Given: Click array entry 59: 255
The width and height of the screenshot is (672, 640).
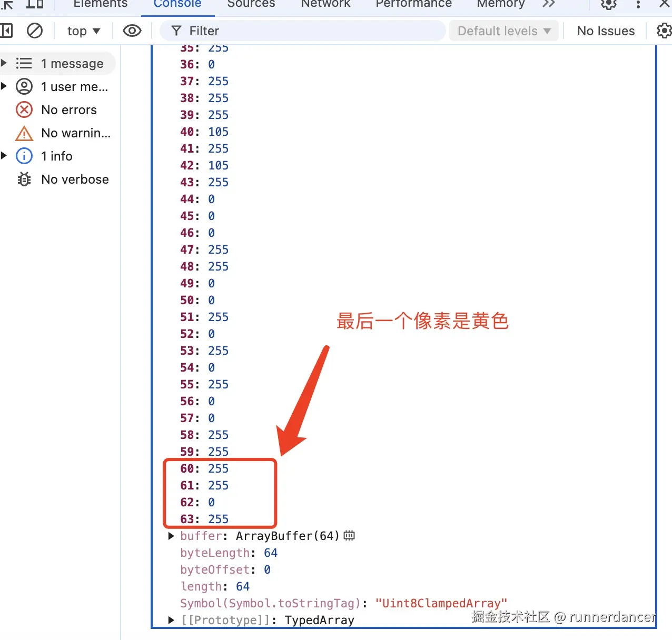Looking at the screenshot, I should pyautogui.click(x=204, y=452).
